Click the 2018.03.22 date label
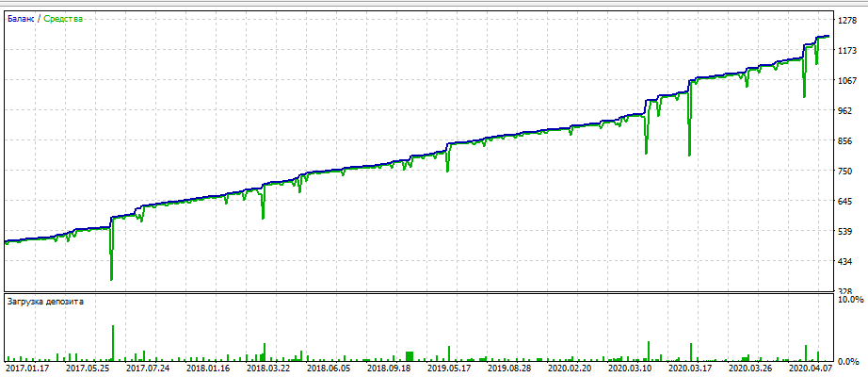 267,368
